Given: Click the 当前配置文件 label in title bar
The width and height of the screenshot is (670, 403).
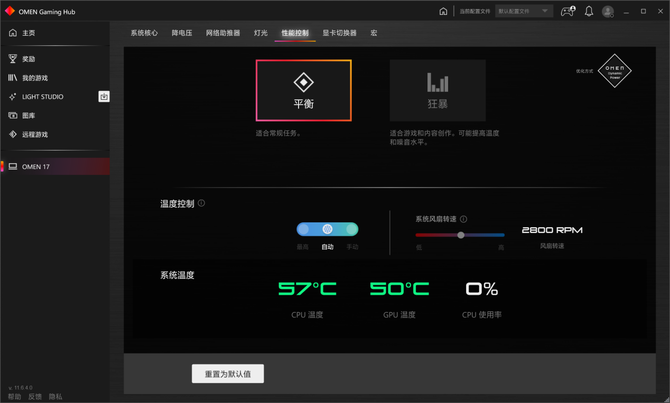Looking at the screenshot, I should click(x=475, y=11).
